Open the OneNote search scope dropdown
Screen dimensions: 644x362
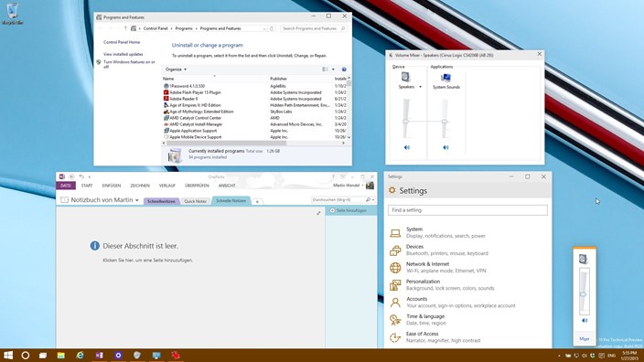coord(373,200)
